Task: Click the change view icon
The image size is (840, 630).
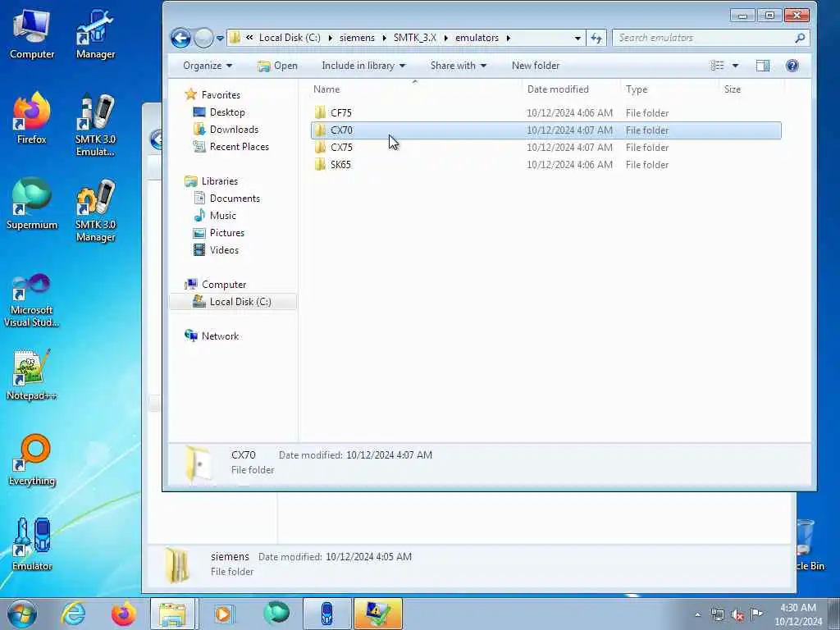Action: coord(717,66)
